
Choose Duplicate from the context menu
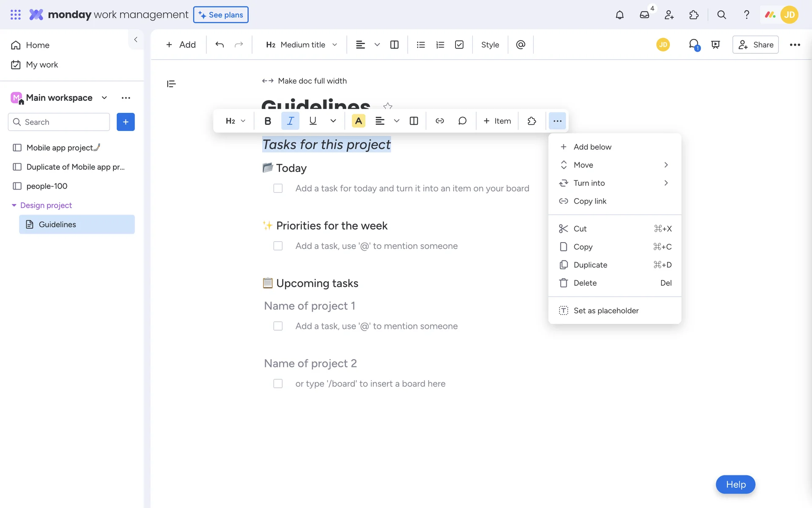pos(590,265)
